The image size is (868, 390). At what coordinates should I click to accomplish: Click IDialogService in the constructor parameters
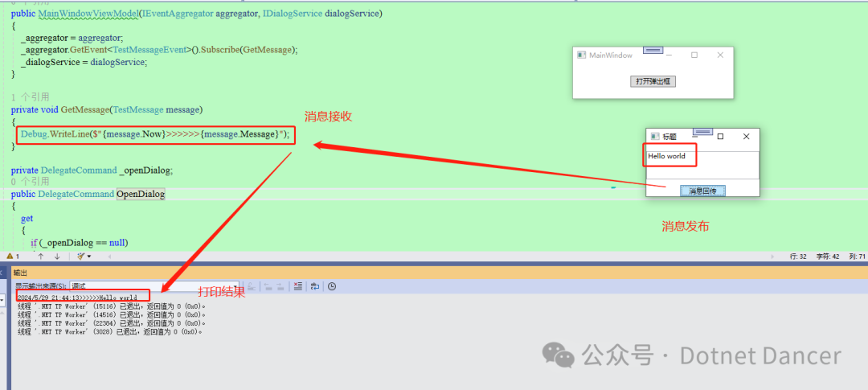[293, 14]
